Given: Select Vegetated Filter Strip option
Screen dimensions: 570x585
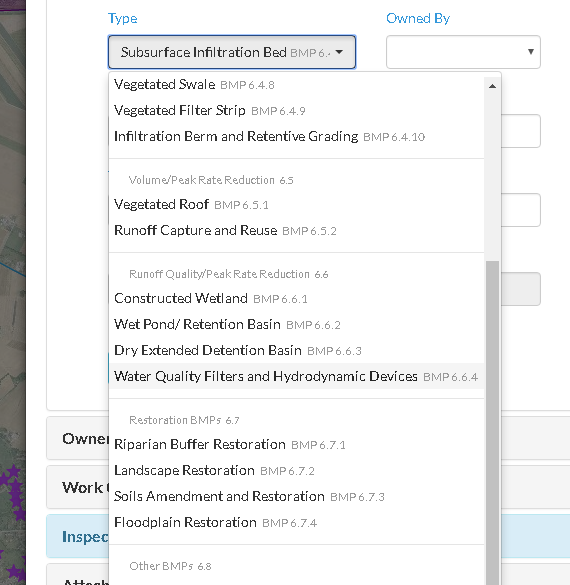Looking at the screenshot, I should [x=297, y=110].
